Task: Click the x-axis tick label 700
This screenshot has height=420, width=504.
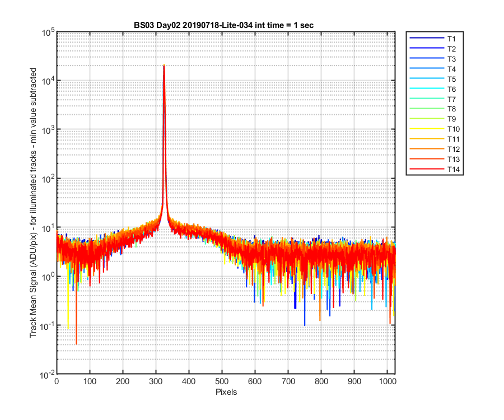Action: (x=288, y=381)
